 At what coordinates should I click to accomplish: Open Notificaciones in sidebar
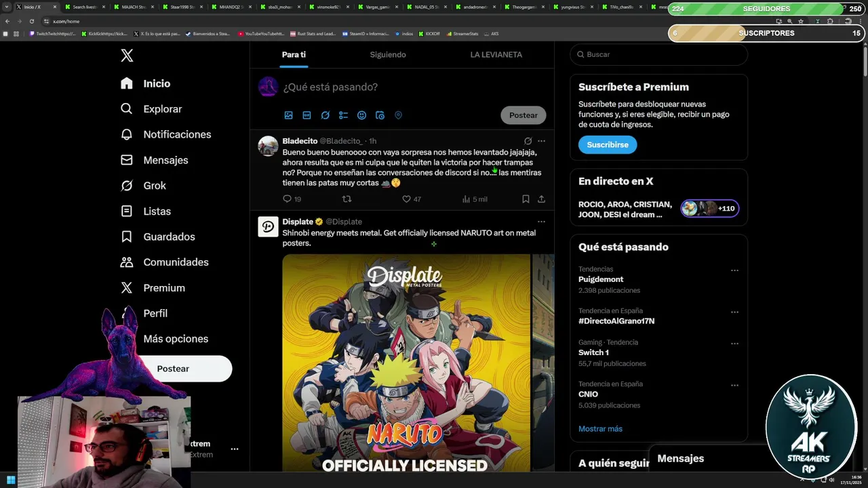click(165, 134)
